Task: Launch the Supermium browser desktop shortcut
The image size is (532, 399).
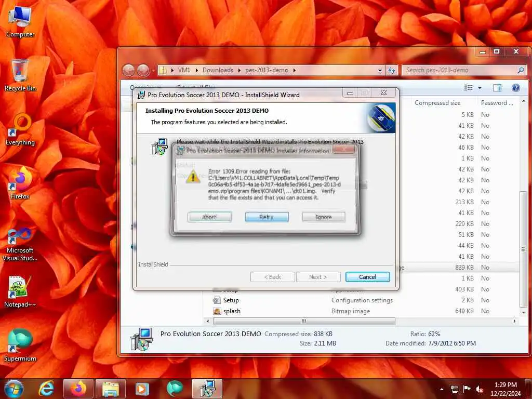Action: 20,345
